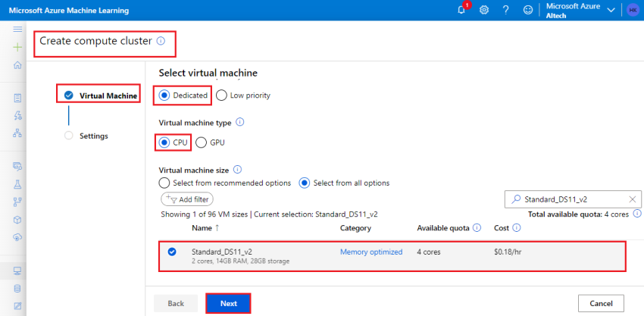644x316 pixels.
Task: Click the Microsoft Azure Machine Learning title
Action: [x=69, y=11]
